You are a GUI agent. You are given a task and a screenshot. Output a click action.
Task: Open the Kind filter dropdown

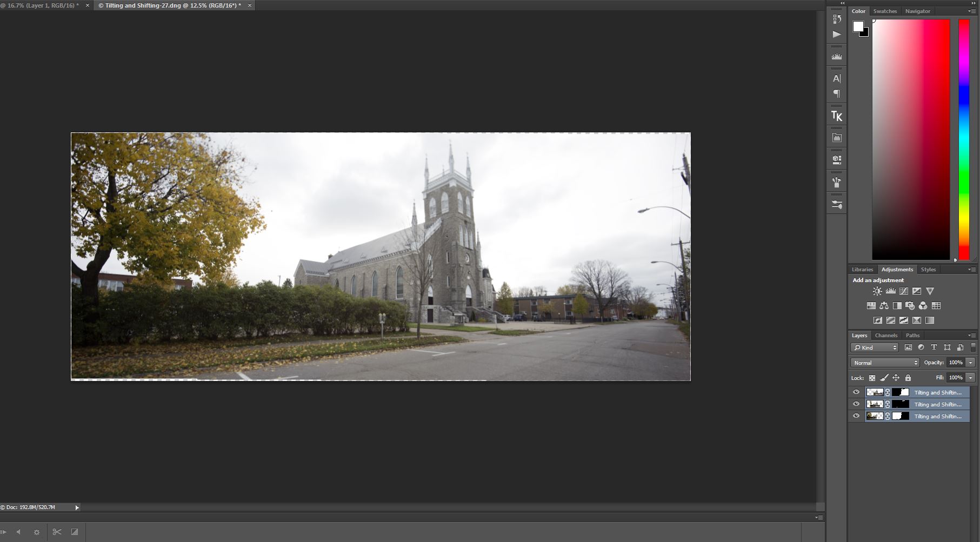click(x=875, y=347)
